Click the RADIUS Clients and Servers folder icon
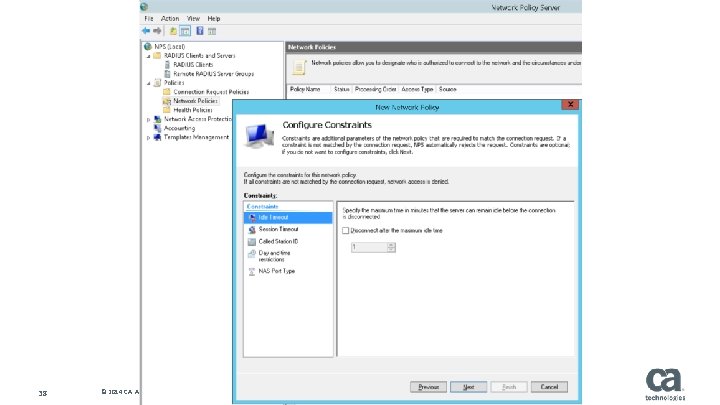720x405 pixels. coord(158,56)
